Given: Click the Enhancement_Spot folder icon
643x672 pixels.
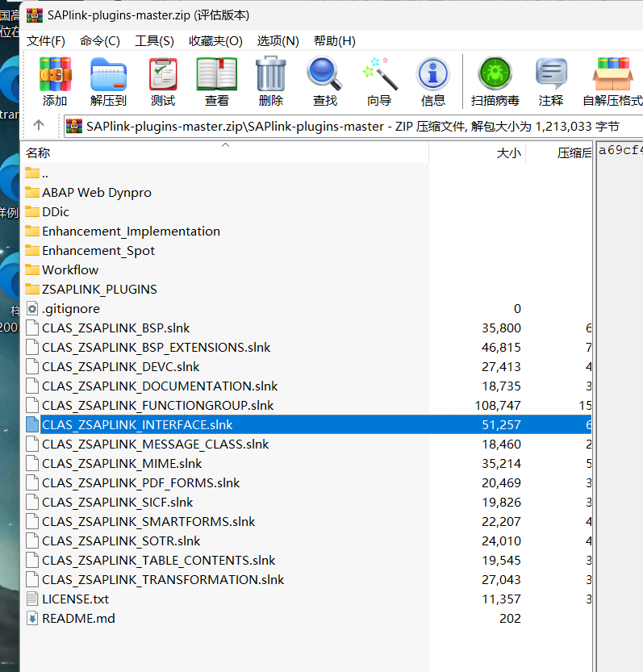Looking at the screenshot, I should tap(32, 250).
